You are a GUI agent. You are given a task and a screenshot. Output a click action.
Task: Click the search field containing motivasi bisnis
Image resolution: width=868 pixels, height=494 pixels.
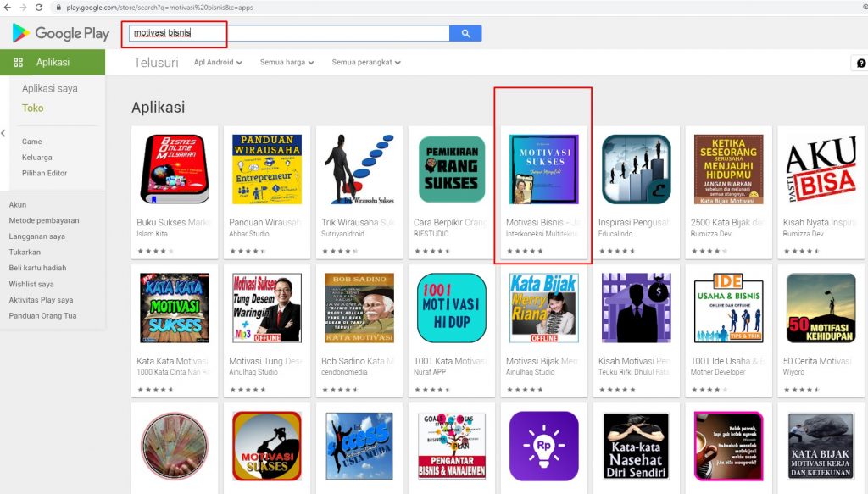click(x=289, y=33)
